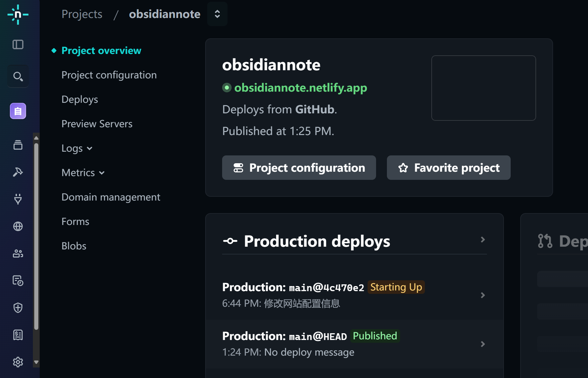Expand the Metrics submenu
The height and width of the screenshot is (378, 588).
point(83,173)
